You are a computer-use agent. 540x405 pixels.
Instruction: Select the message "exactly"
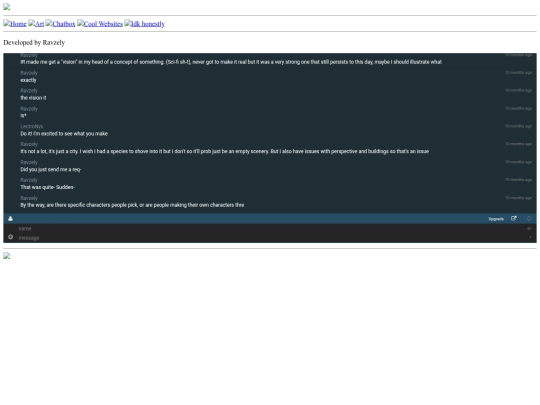pos(28,80)
